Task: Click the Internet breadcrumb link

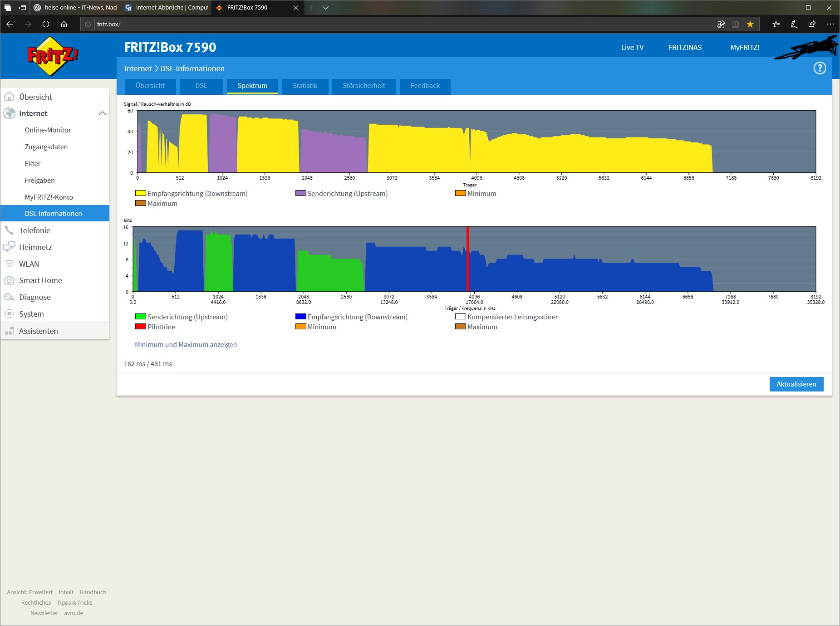Action: 138,68
